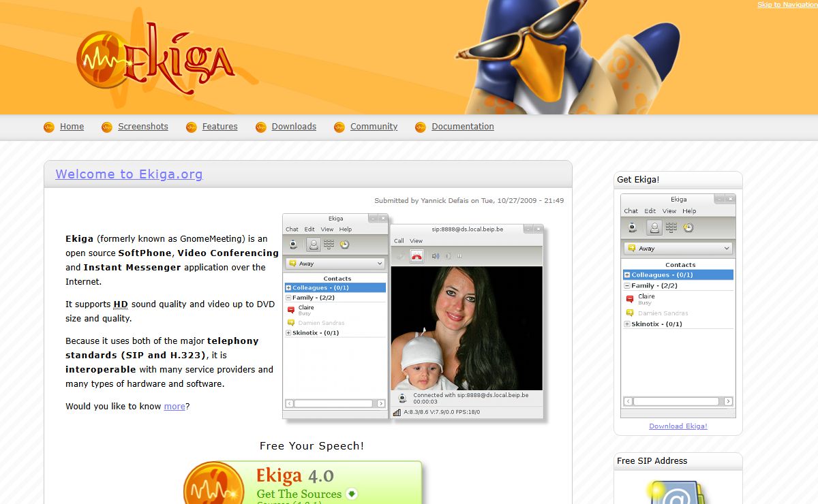Open the Edit menu in main Ekiga screenshot
The width and height of the screenshot is (818, 504).
[x=309, y=230]
